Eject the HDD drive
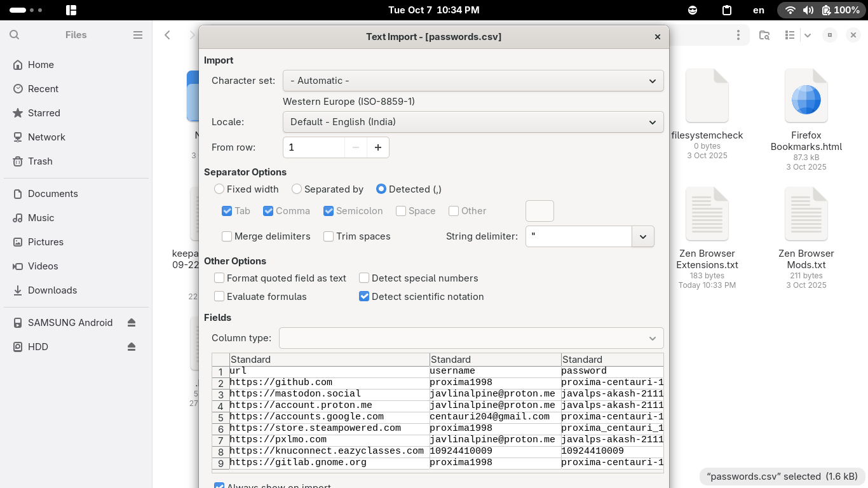This screenshot has width=868, height=488. 132,347
